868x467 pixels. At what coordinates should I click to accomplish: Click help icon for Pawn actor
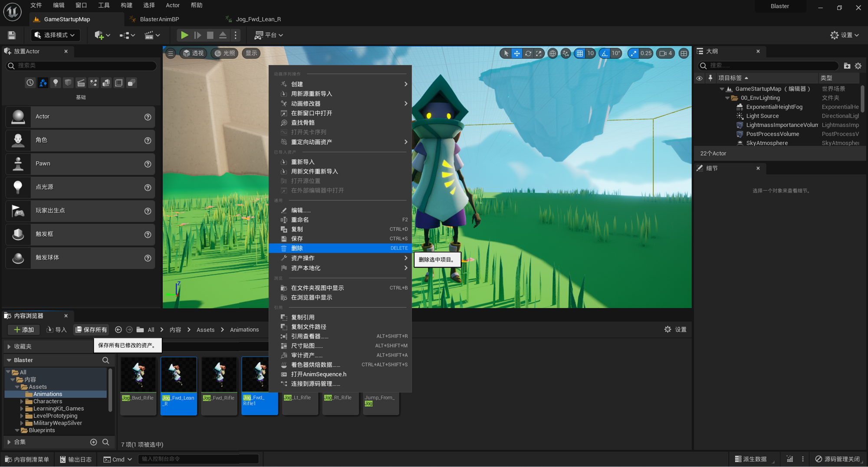148,164
